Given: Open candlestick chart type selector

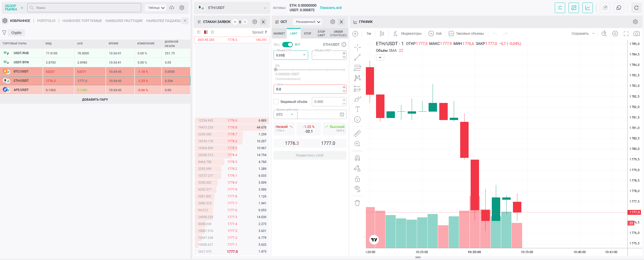Looking at the screenshot, I should [x=382, y=33].
